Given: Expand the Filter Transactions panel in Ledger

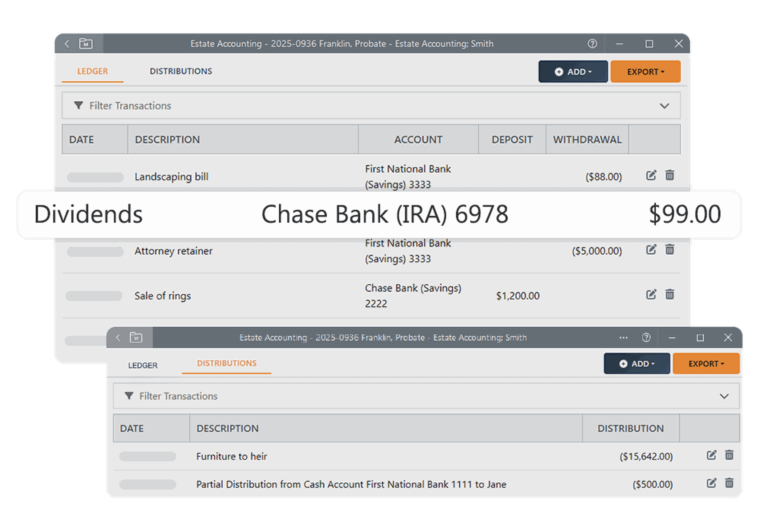Looking at the screenshot, I should [665, 106].
